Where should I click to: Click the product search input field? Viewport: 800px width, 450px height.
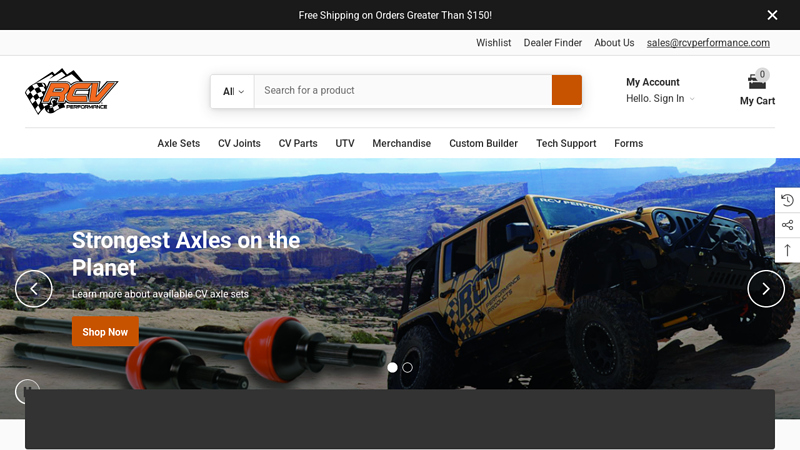pos(402,91)
